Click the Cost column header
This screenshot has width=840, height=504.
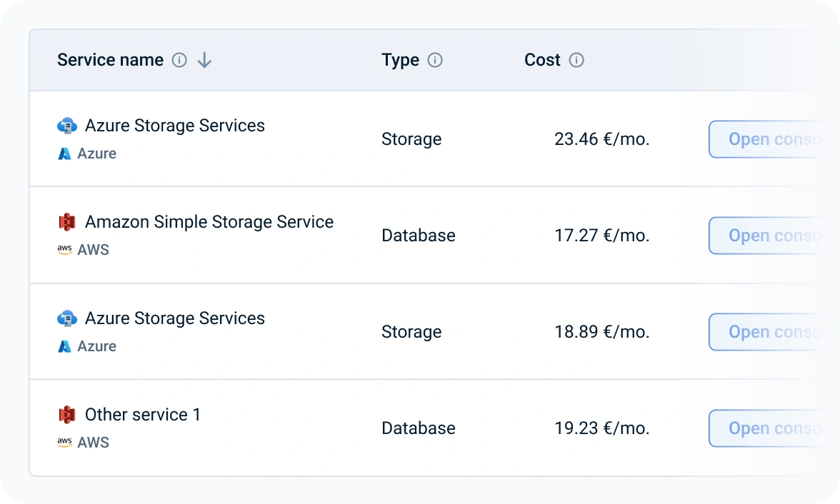(x=542, y=61)
